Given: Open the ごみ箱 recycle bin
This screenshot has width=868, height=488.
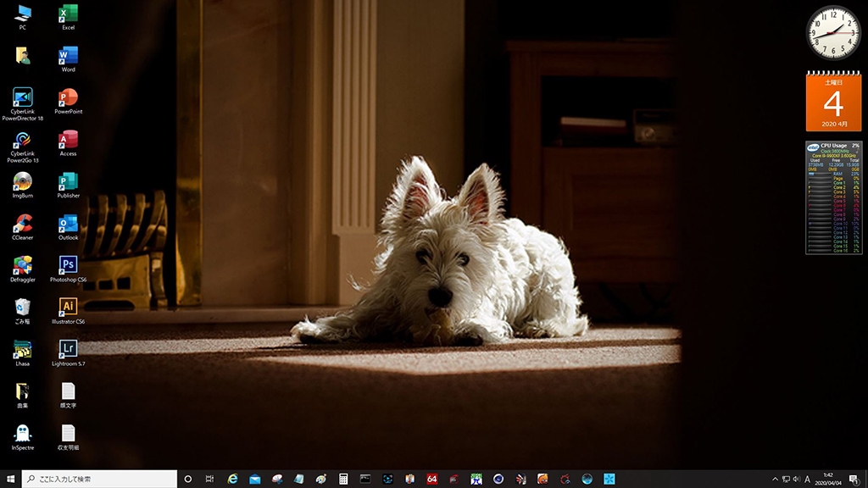Looking at the screenshot, I should 22,311.
